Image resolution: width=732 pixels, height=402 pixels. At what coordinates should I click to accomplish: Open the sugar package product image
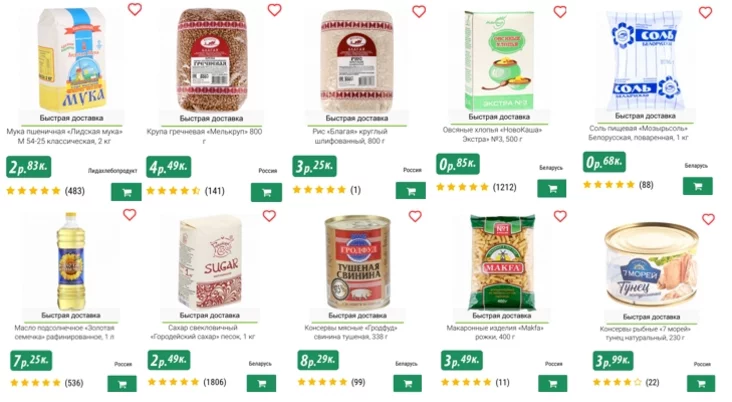210,262
